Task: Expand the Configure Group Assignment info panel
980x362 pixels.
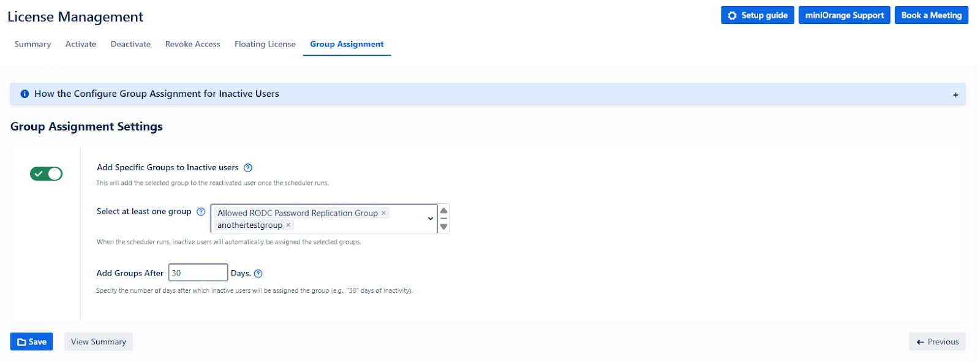Action: pos(955,95)
